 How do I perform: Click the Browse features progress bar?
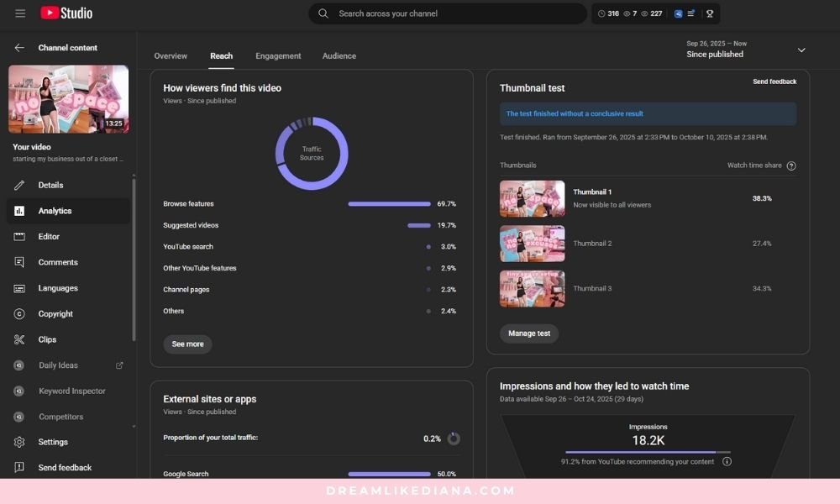[x=390, y=204]
